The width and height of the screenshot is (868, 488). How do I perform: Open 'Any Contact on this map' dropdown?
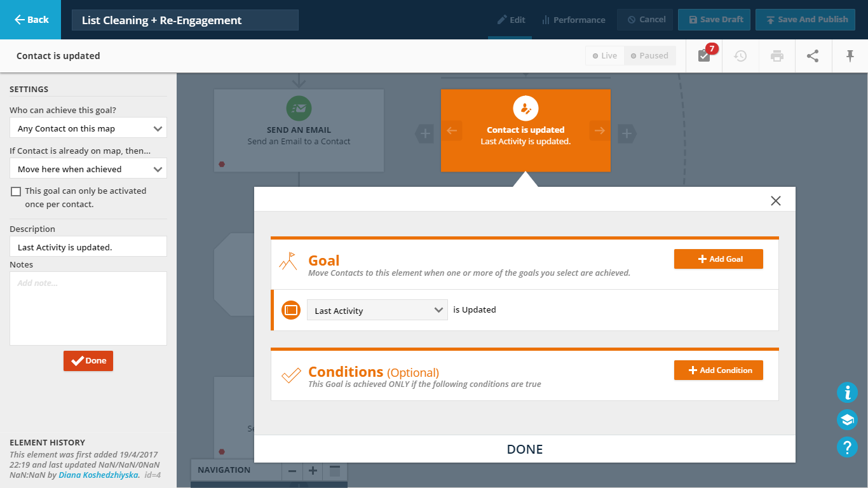tap(88, 128)
